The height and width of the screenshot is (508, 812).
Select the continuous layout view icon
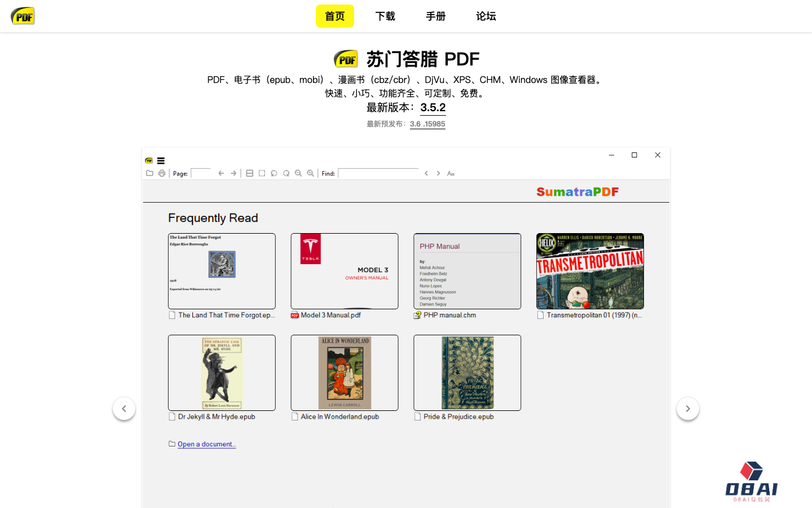click(x=249, y=173)
